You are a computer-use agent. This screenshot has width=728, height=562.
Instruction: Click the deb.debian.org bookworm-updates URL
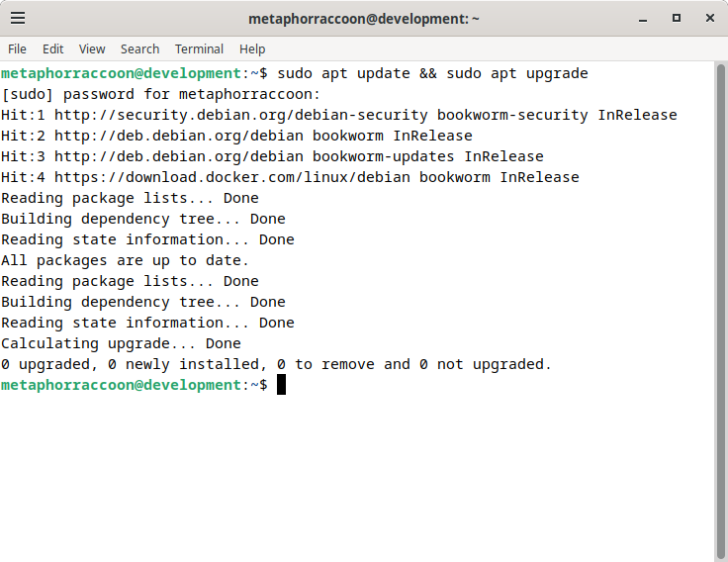[179, 156]
